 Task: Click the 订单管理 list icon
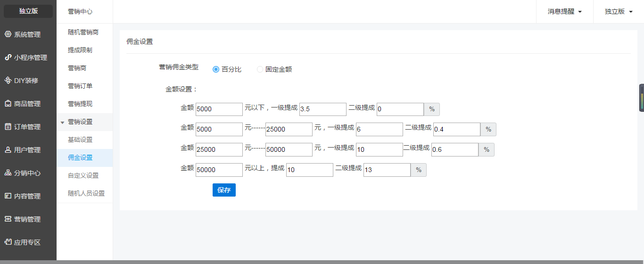[x=8, y=127]
